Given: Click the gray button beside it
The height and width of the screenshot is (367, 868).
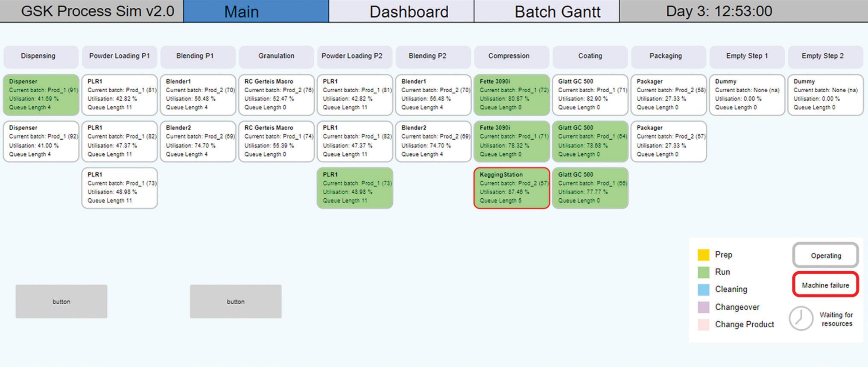Looking at the screenshot, I should pyautogui.click(x=236, y=302).
